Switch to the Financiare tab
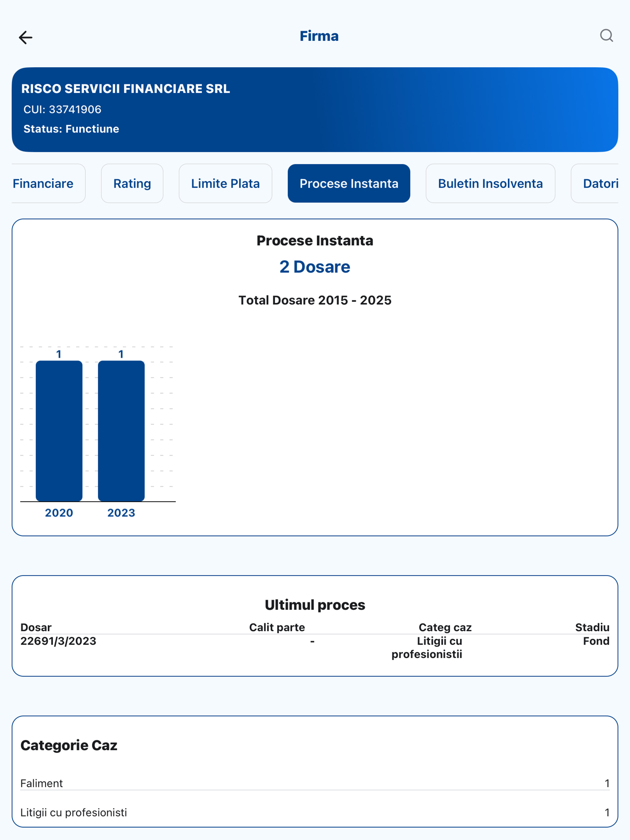 point(43,183)
